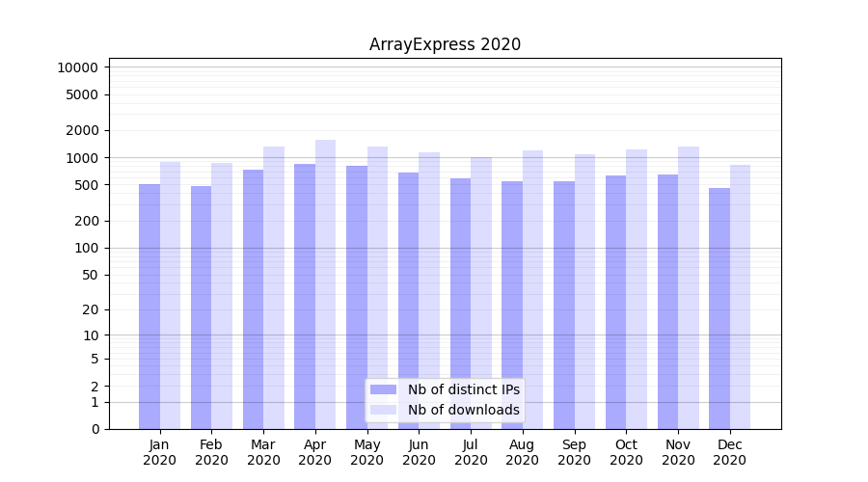This screenshot has width=868, height=482.
Task: Click the chart title ArrayExpress 2020
Action: pyautogui.click(x=445, y=44)
